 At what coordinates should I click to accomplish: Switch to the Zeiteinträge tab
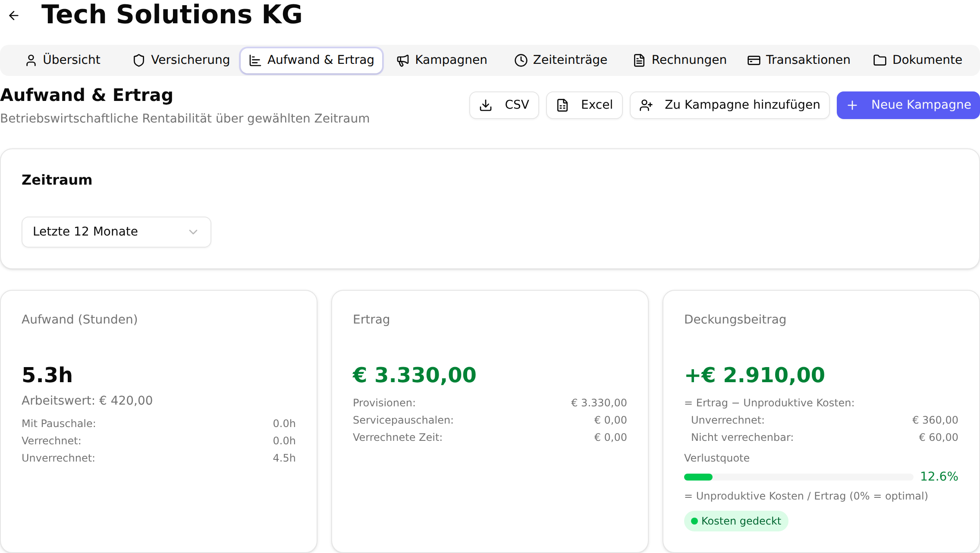[x=561, y=60]
